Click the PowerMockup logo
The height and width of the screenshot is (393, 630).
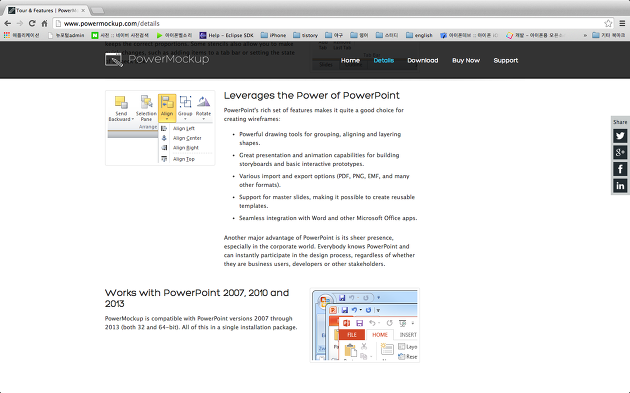tap(157, 59)
